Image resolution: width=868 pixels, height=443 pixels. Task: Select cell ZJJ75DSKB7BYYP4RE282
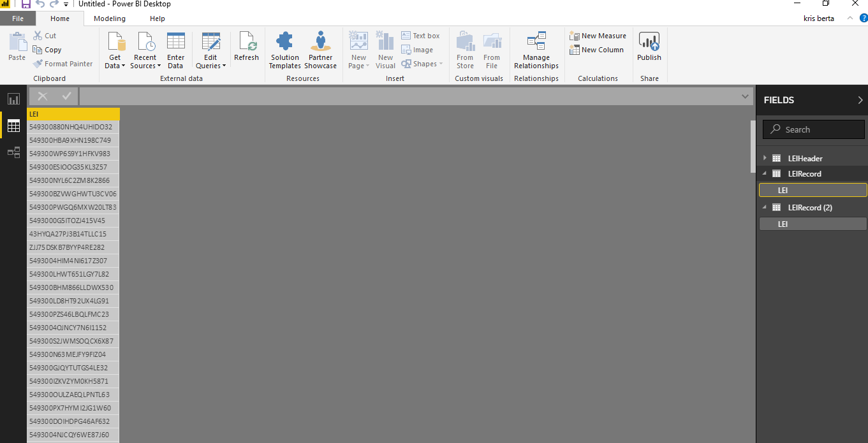(x=73, y=247)
